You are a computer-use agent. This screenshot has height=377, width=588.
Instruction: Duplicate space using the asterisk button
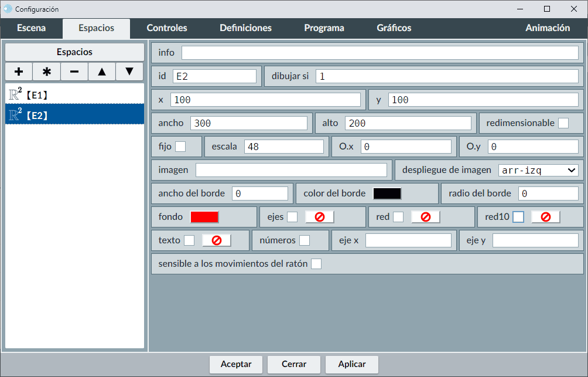(46, 72)
